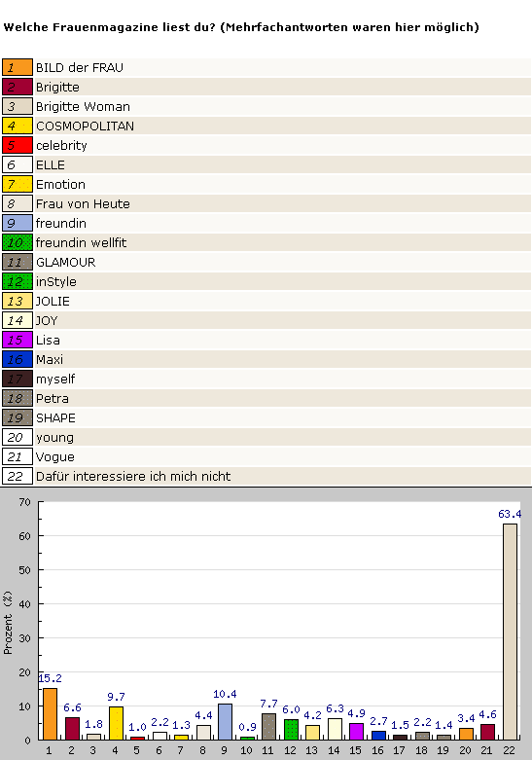
Task: Click the value label '10.4'
Action: tap(225, 694)
